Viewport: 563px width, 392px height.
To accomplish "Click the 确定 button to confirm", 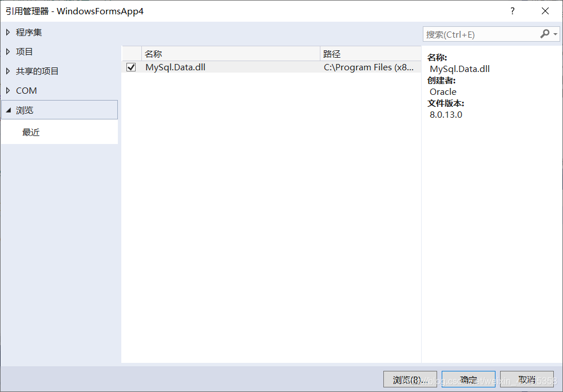I will [x=468, y=379].
